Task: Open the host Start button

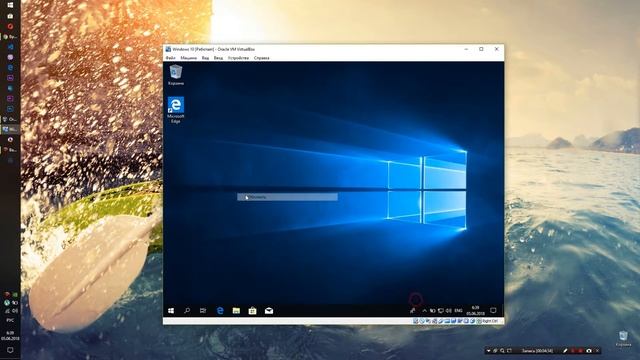Action: coord(10,5)
